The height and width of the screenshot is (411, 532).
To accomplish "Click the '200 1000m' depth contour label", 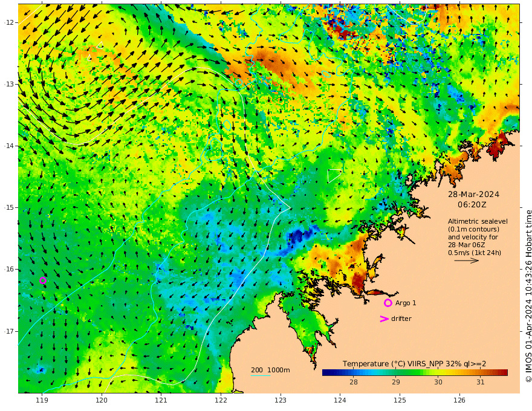I will tap(270, 370).
